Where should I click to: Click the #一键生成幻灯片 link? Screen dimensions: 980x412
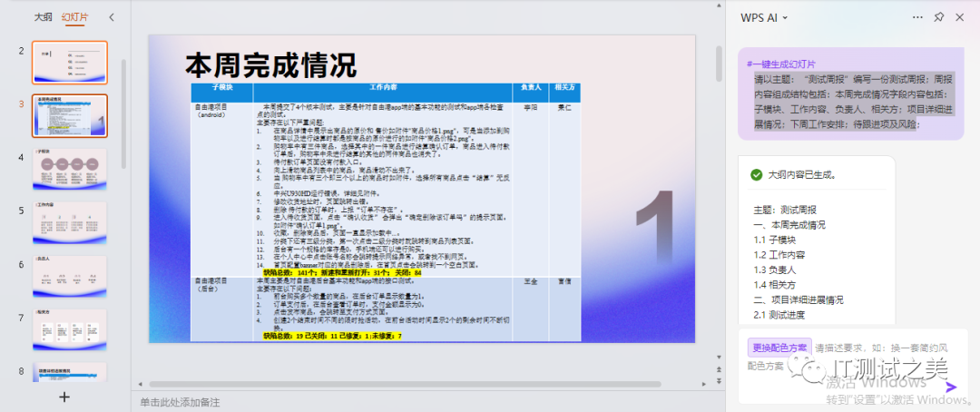pos(780,64)
